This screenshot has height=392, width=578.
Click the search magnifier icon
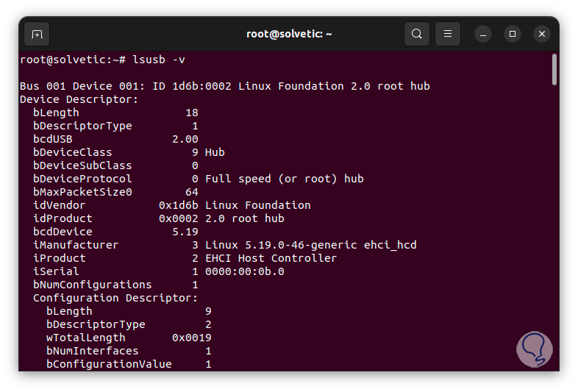(417, 34)
